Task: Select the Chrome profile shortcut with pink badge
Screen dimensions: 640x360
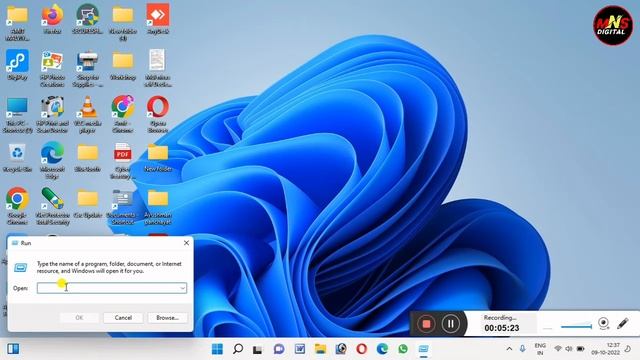Action: [x=122, y=115]
